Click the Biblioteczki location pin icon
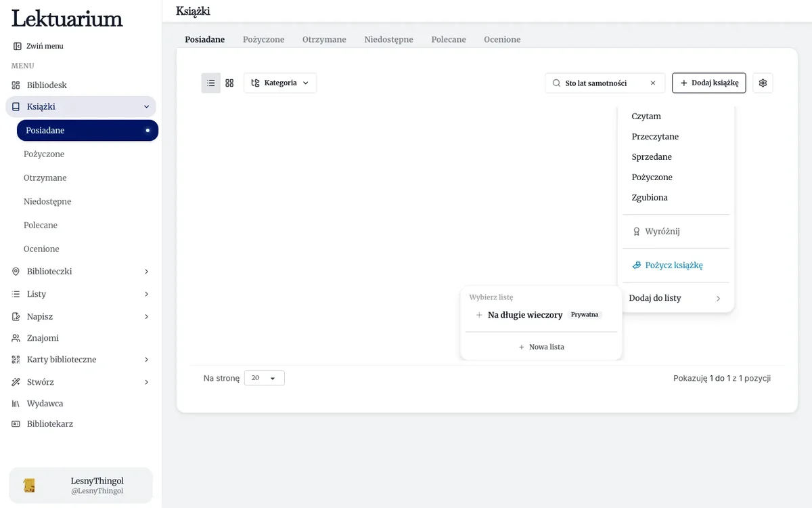This screenshot has height=508, width=812. (x=16, y=272)
